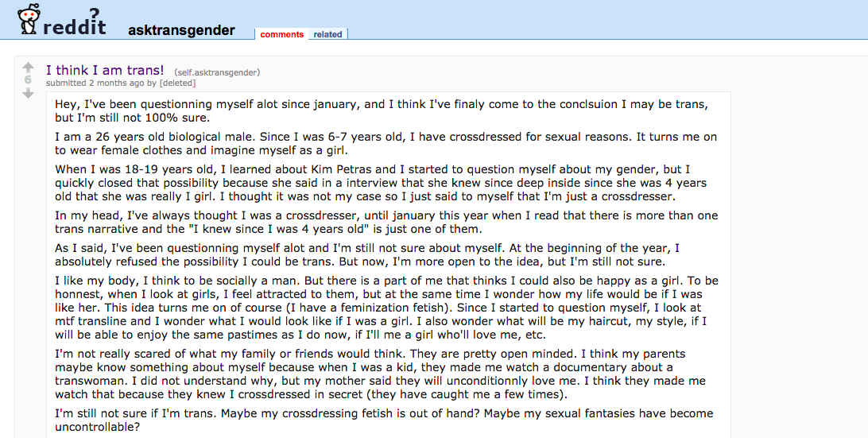Click the "2 months ago" submission timestamp

click(116, 83)
